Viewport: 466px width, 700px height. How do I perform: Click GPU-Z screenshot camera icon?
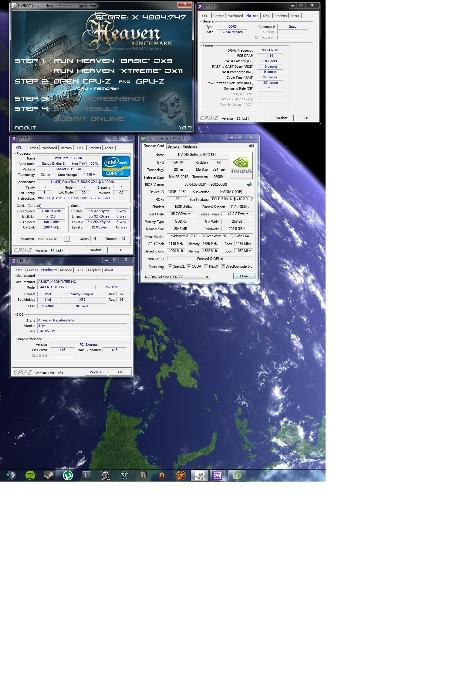point(252,146)
